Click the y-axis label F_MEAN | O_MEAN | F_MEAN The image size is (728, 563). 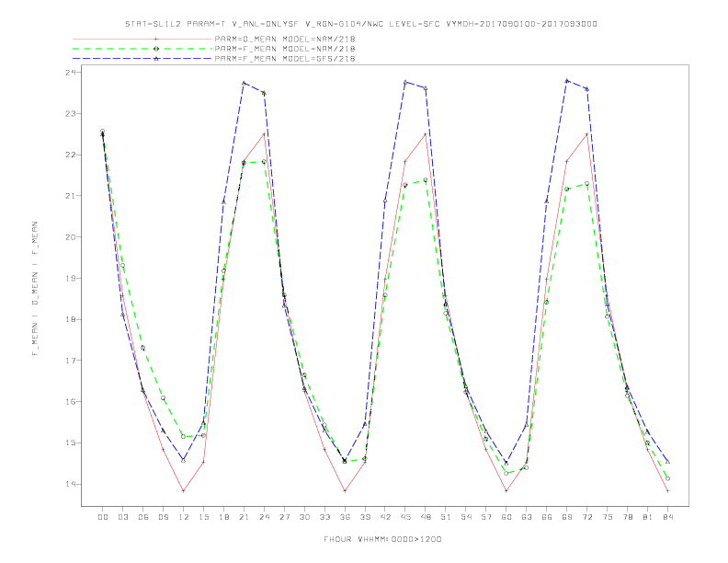coord(35,289)
